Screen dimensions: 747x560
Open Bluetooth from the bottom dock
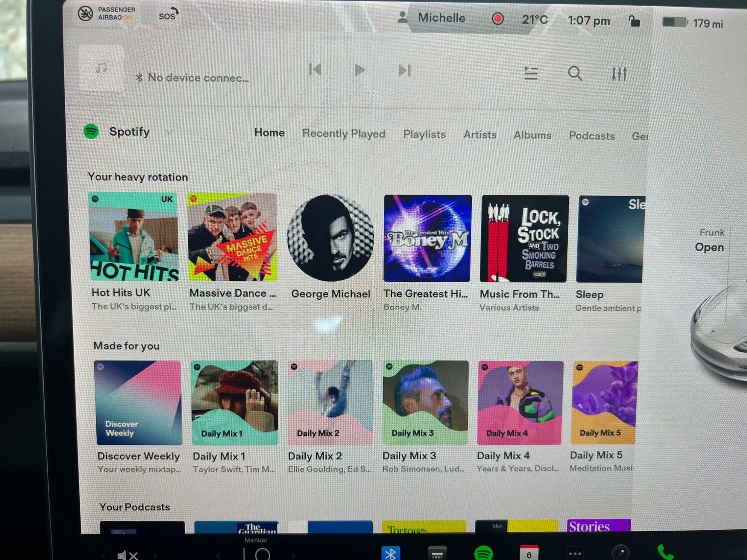pyautogui.click(x=391, y=553)
